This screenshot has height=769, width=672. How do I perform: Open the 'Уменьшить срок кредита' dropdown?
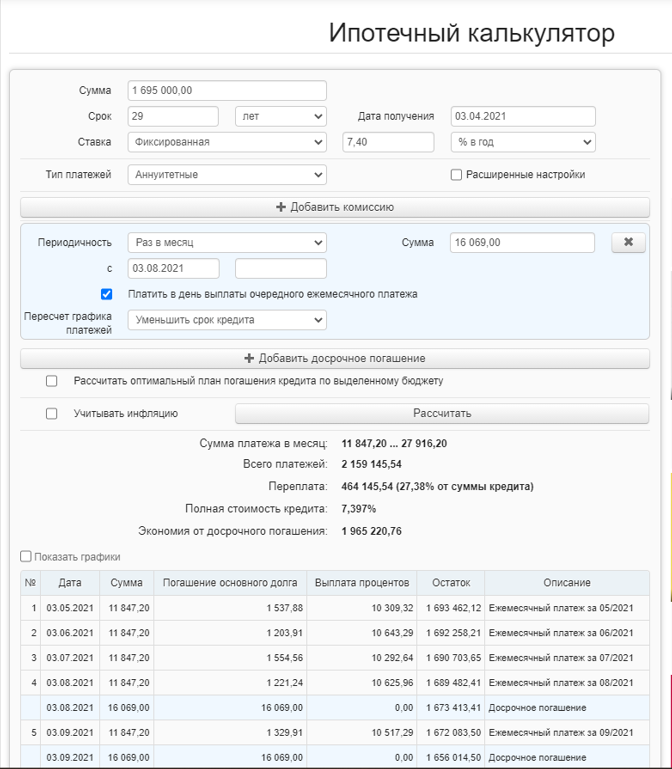[x=227, y=320]
